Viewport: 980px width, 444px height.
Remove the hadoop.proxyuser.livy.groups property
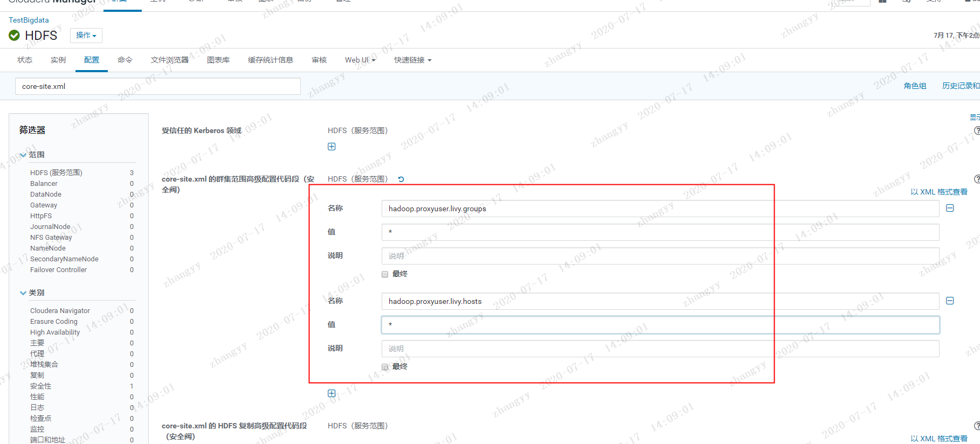coord(950,208)
